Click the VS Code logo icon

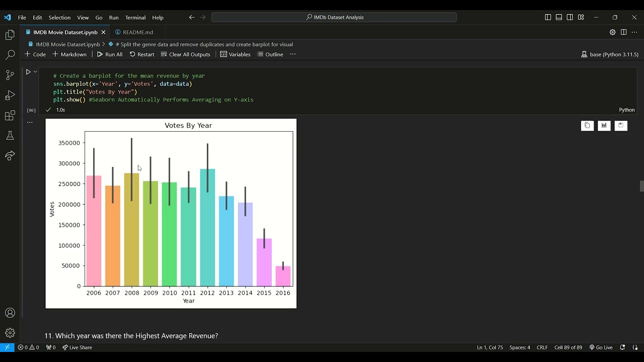pyautogui.click(x=7, y=17)
